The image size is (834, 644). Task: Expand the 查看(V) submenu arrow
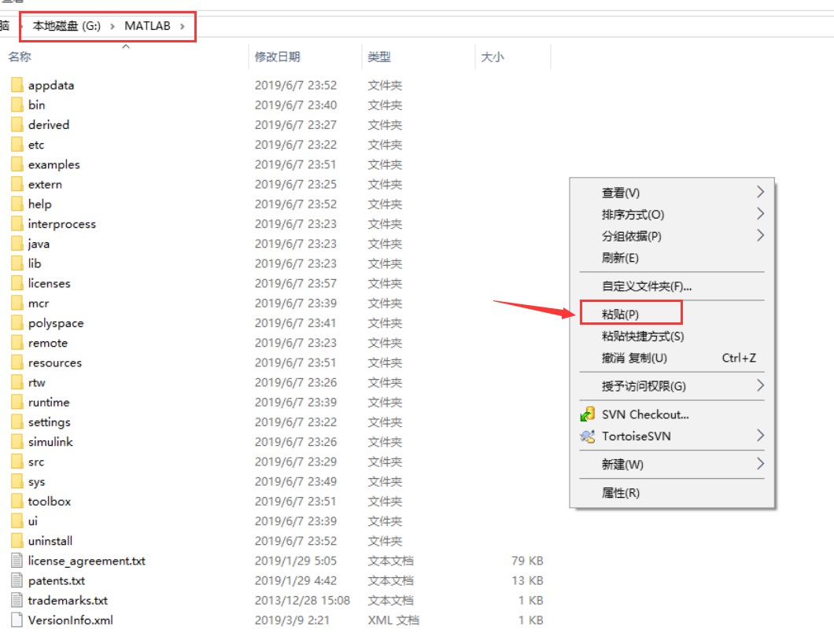pos(760,192)
